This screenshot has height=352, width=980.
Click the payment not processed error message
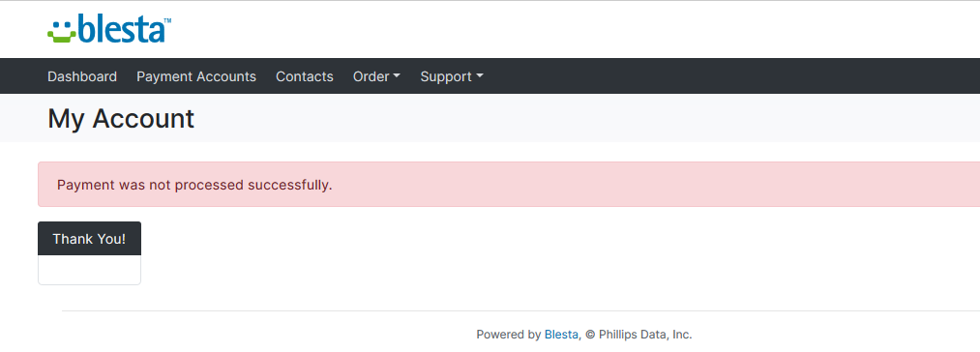coord(194,185)
